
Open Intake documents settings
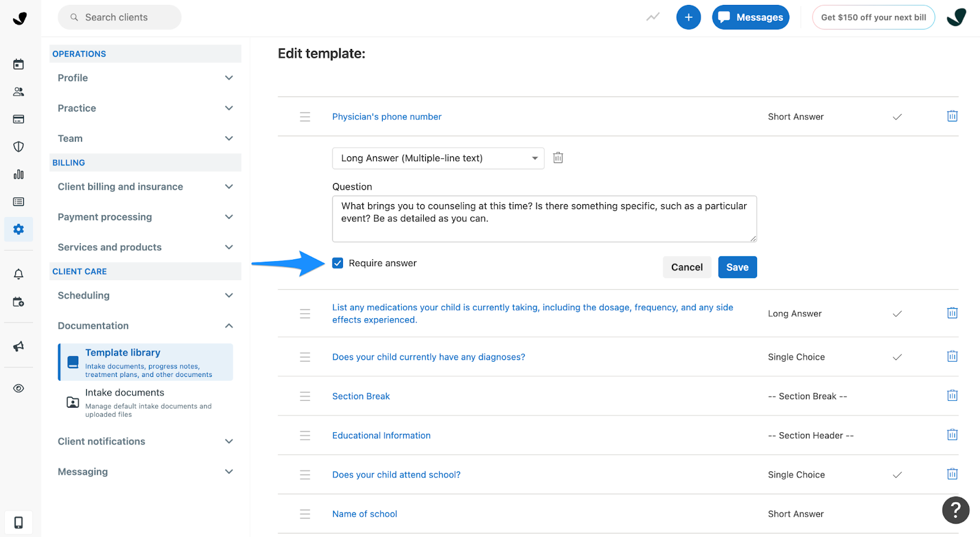(x=145, y=402)
